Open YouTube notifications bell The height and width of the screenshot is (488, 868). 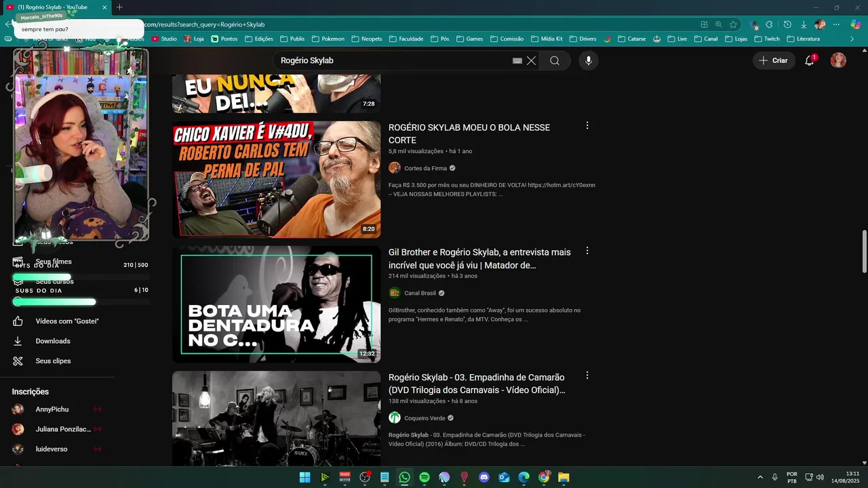[810, 60]
